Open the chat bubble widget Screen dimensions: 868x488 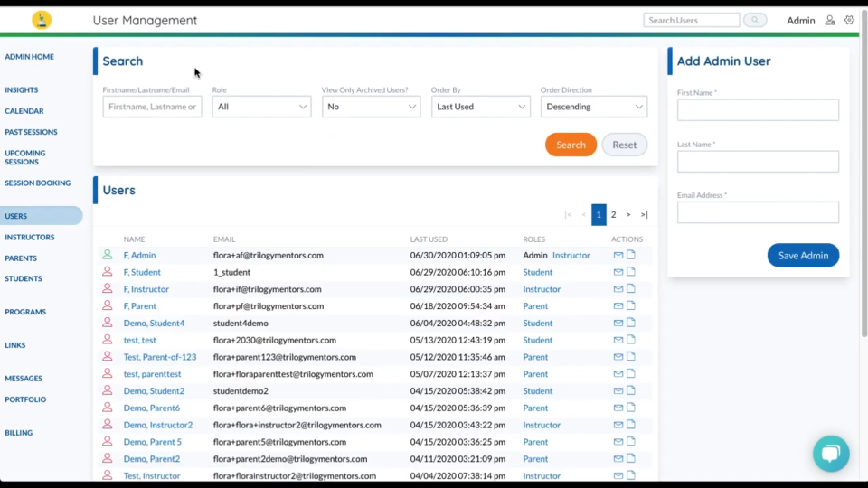(x=831, y=454)
